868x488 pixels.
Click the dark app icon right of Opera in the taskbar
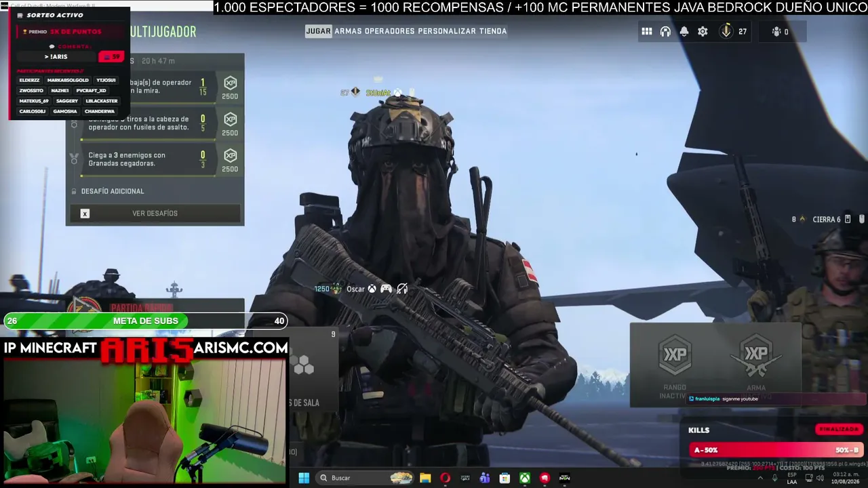point(465,478)
